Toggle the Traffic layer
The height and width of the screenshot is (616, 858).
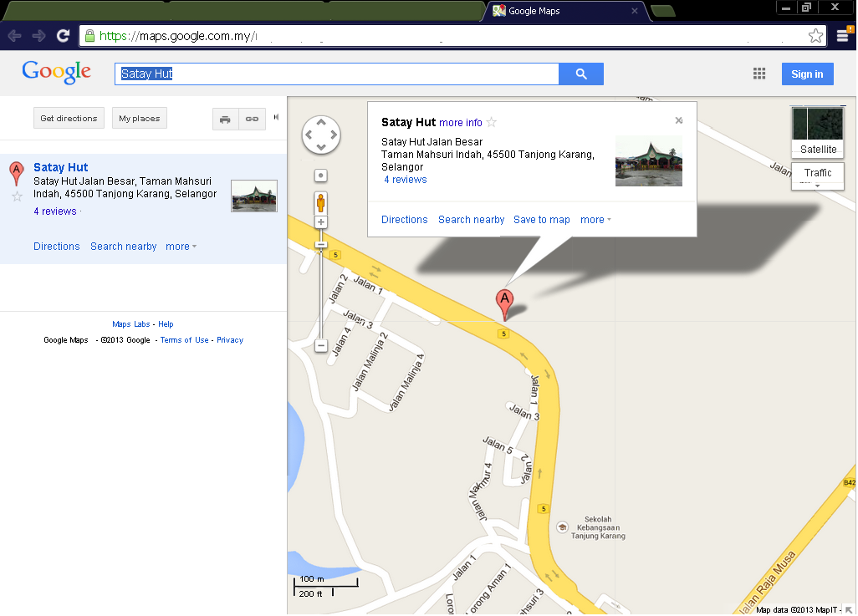(x=818, y=173)
